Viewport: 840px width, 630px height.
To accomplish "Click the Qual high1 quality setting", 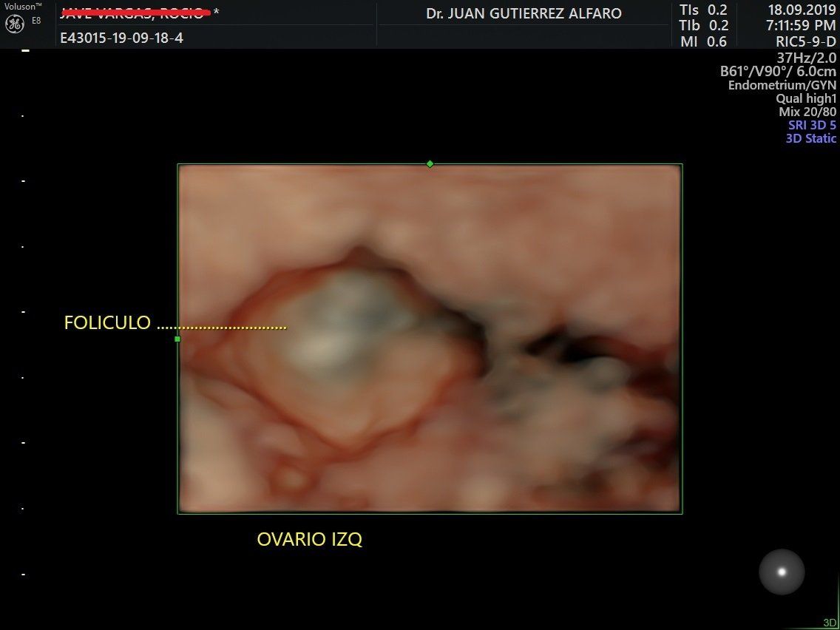I will (x=806, y=98).
